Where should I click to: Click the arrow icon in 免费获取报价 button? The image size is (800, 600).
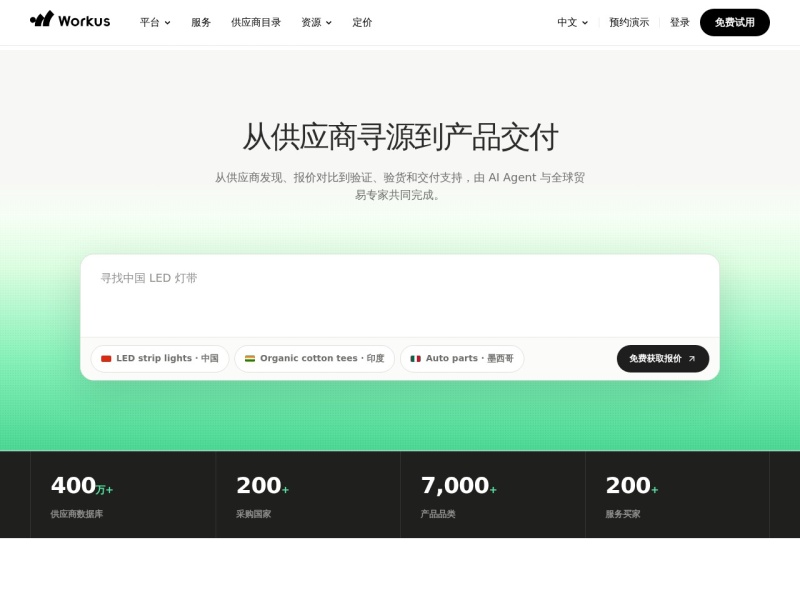point(692,359)
